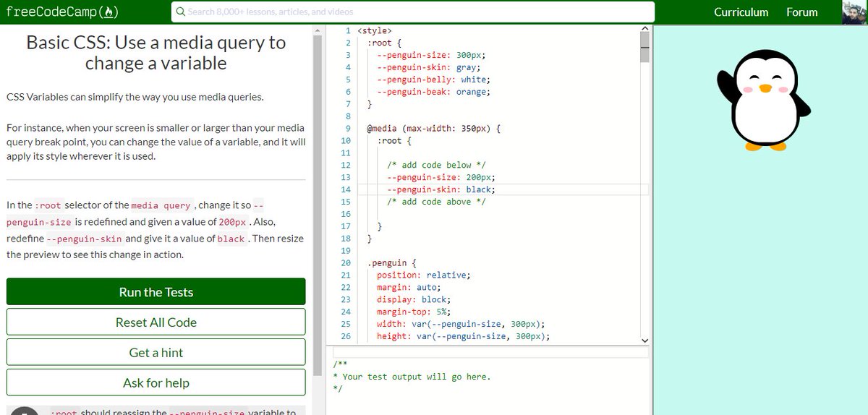Open the Forum link
This screenshot has height=415, width=868.
click(801, 12)
